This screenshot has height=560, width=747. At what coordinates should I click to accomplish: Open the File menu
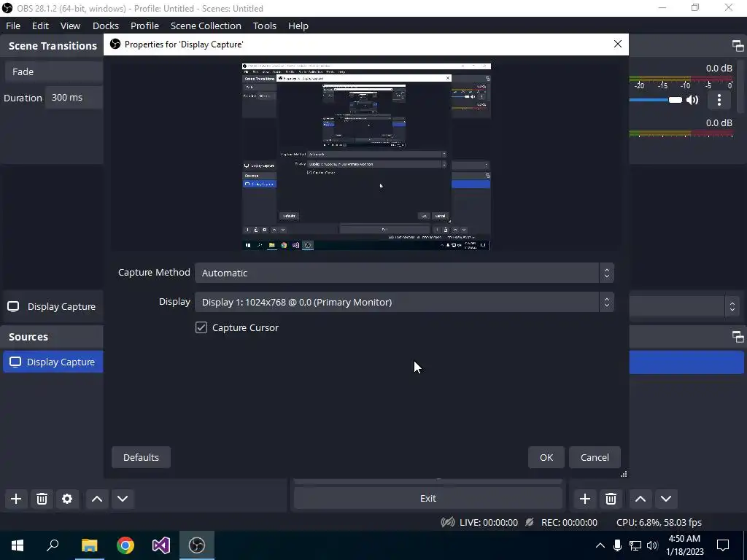13,26
